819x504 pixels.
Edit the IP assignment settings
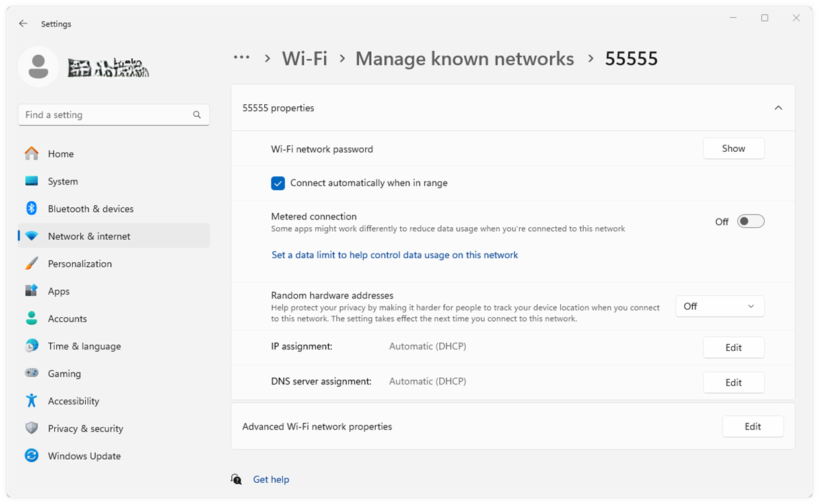point(733,347)
